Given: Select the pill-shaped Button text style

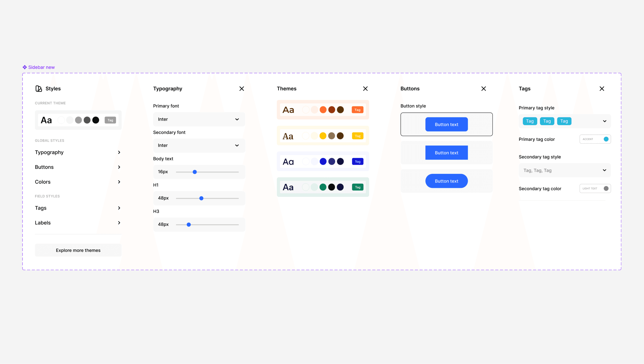Looking at the screenshot, I should [446, 181].
